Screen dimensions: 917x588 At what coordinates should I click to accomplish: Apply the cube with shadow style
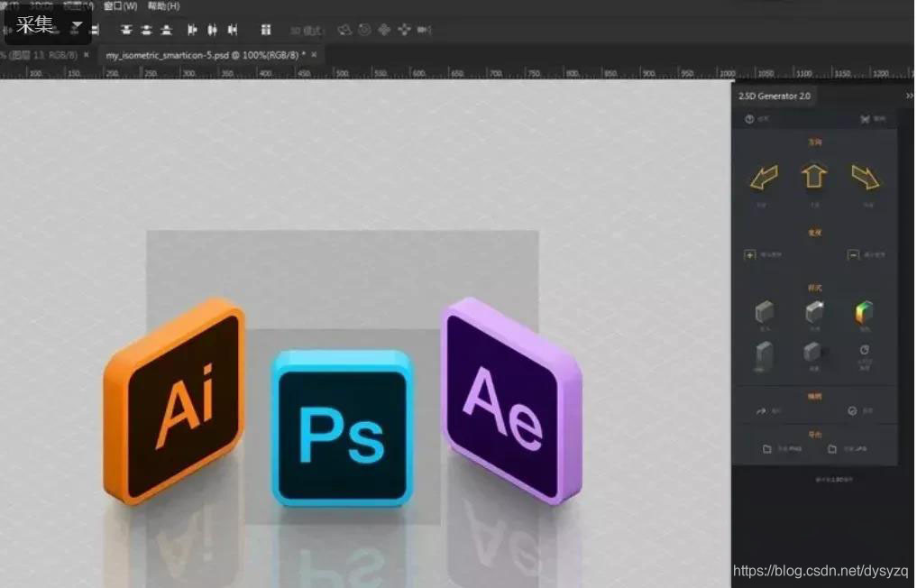(x=814, y=353)
